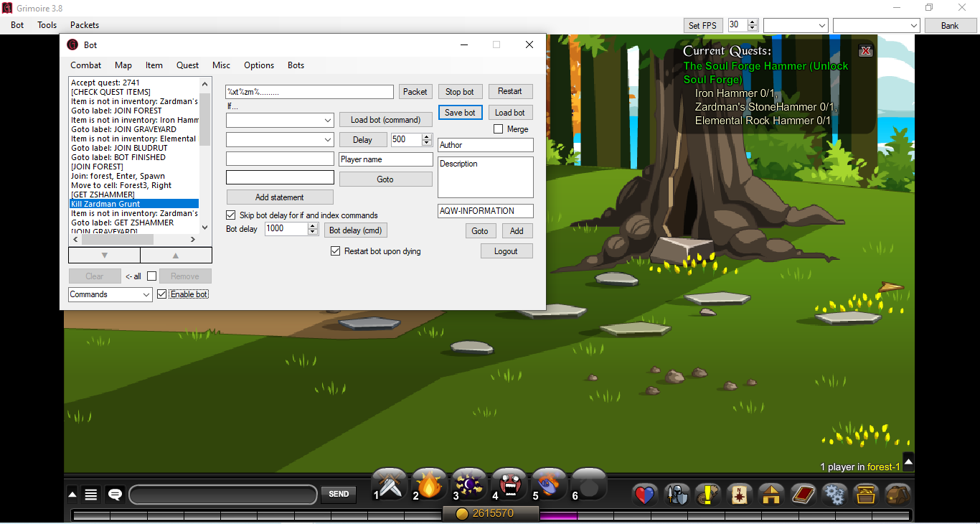Open the Options tab
Image resolution: width=980 pixels, height=524 pixels.
[259, 65]
